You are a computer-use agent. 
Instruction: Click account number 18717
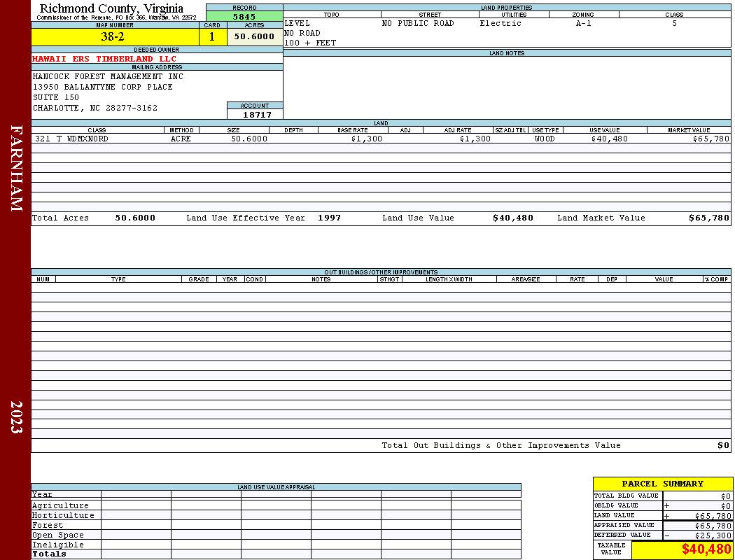(x=257, y=114)
